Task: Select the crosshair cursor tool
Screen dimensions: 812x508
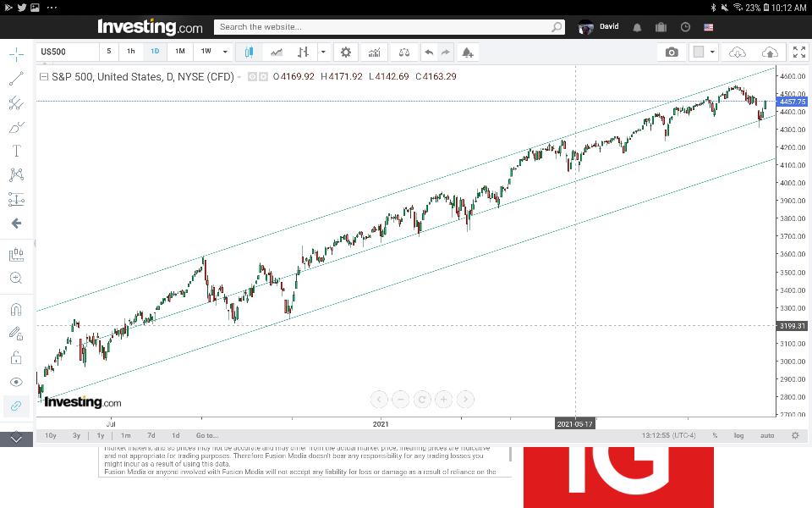Action: click(16, 54)
